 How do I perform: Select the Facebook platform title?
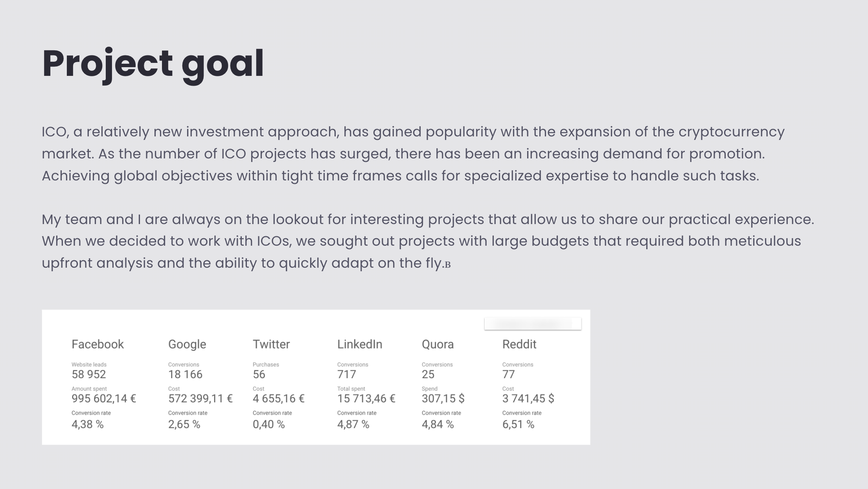pyautogui.click(x=97, y=344)
